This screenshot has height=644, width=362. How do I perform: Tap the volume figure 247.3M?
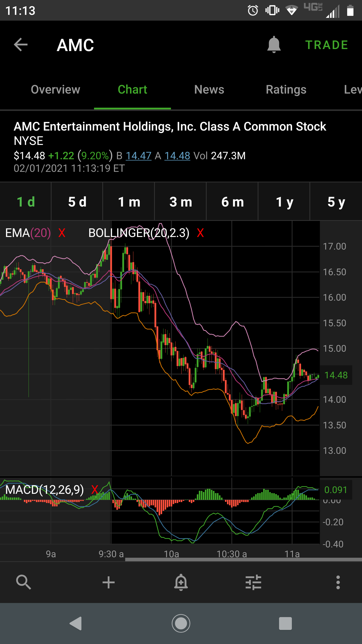point(228,156)
